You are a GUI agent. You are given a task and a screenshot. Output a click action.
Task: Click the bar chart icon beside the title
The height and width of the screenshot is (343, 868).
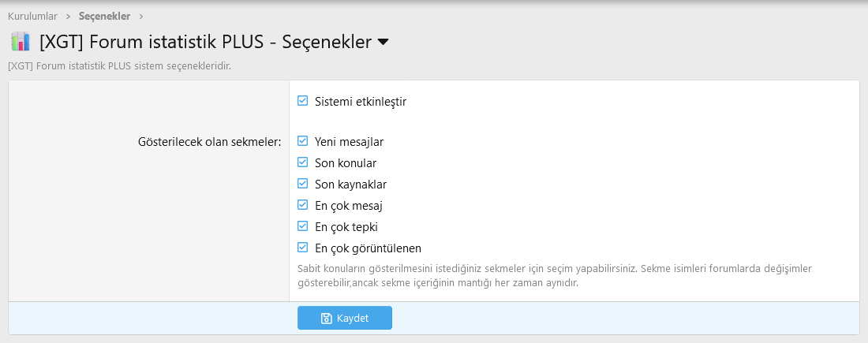(x=21, y=42)
